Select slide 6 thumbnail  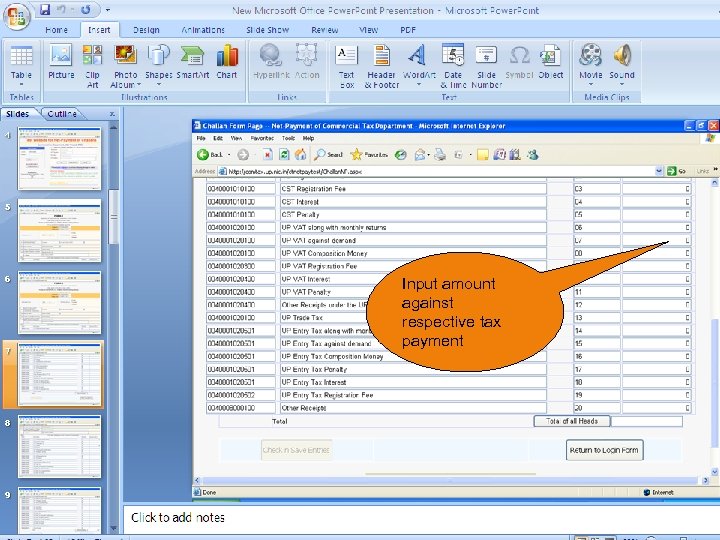click(59, 303)
